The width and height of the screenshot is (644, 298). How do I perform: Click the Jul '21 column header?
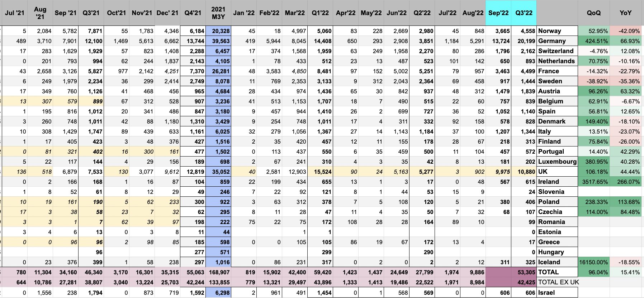15,13
